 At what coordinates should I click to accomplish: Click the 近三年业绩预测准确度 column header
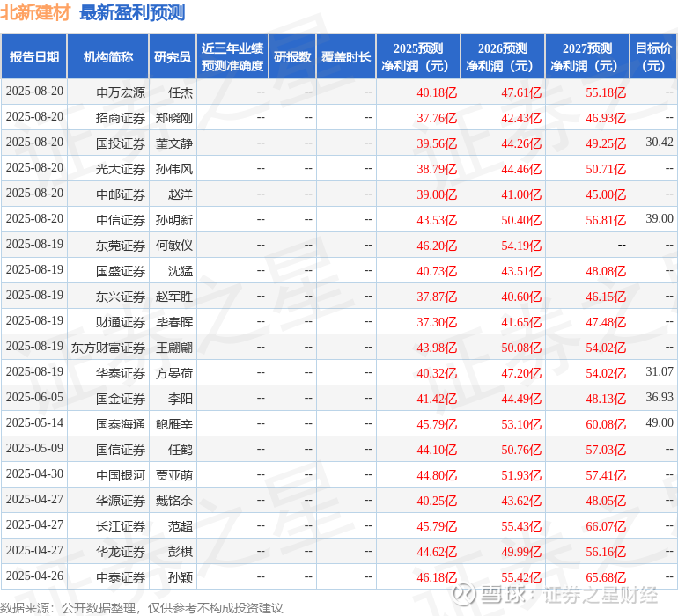pyautogui.click(x=232, y=56)
